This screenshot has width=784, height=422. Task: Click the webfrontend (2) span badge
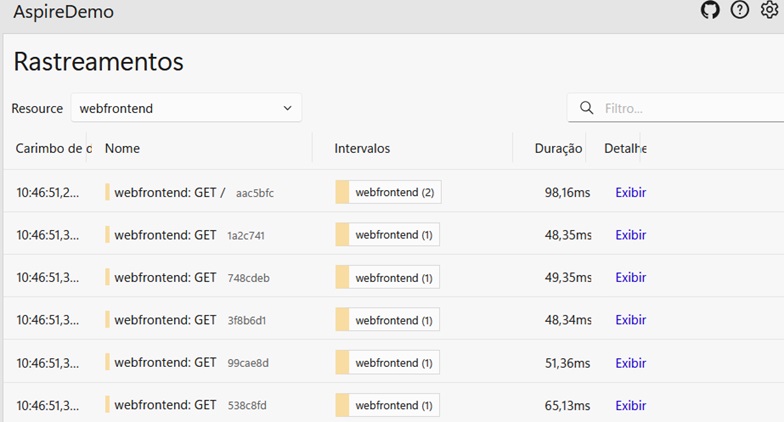388,192
